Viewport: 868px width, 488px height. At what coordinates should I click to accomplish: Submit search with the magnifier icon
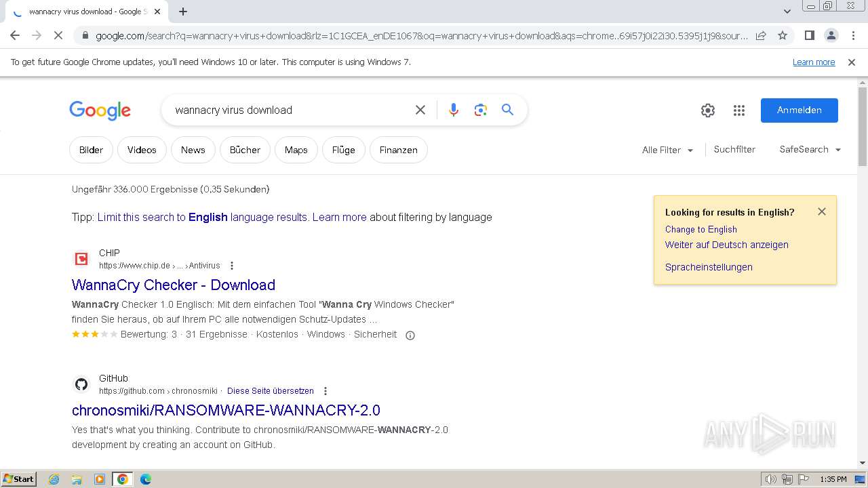click(x=507, y=110)
